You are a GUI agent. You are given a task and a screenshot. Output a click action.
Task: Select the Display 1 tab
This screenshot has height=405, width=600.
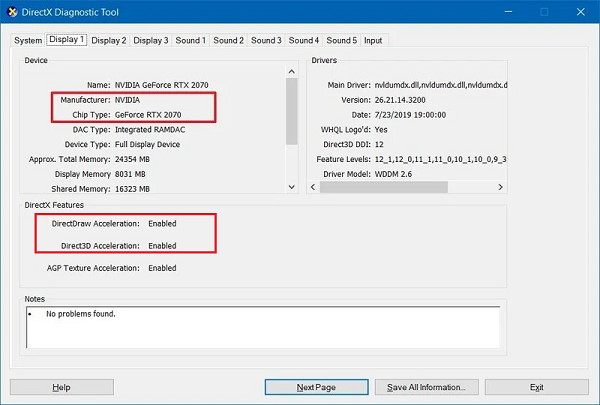[67, 39]
